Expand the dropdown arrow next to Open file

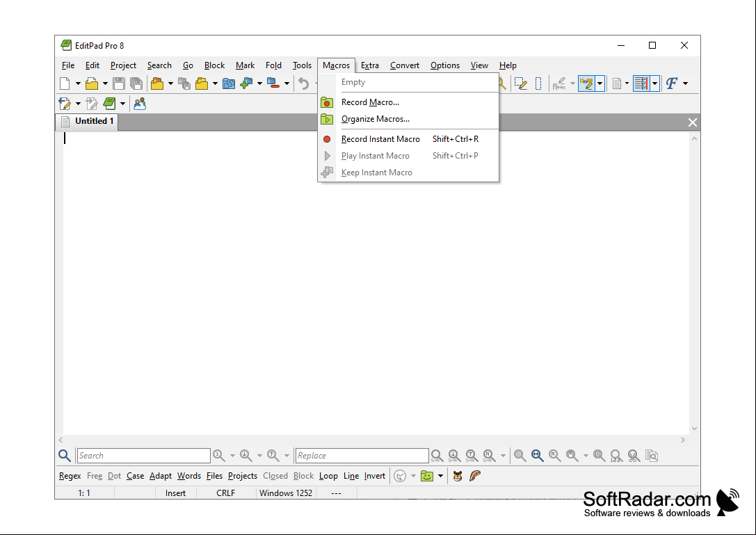105,83
